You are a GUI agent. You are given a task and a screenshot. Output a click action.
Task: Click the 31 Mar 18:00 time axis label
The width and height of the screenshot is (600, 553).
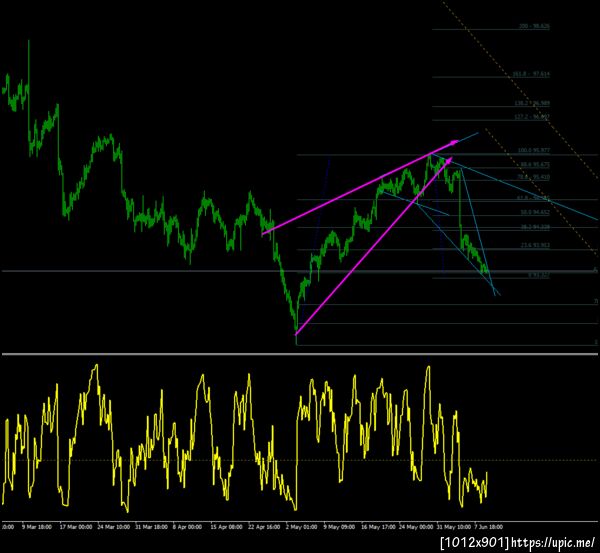tap(151, 527)
